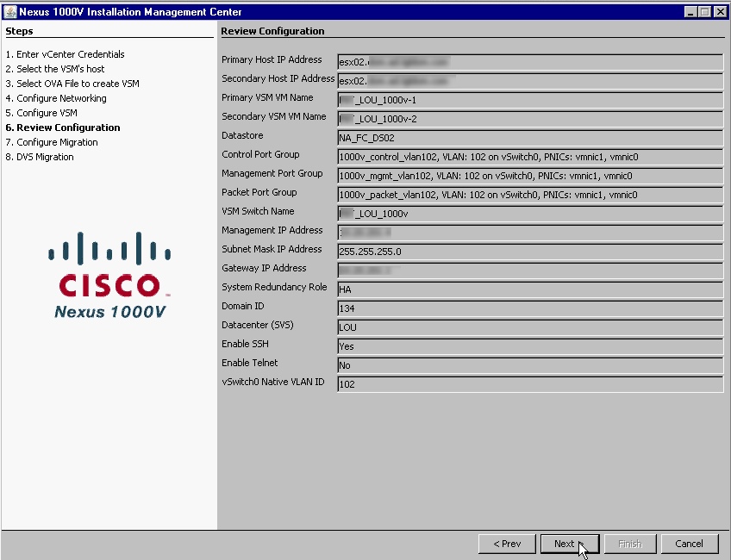Click the Domain ID label

click(243, 306)
